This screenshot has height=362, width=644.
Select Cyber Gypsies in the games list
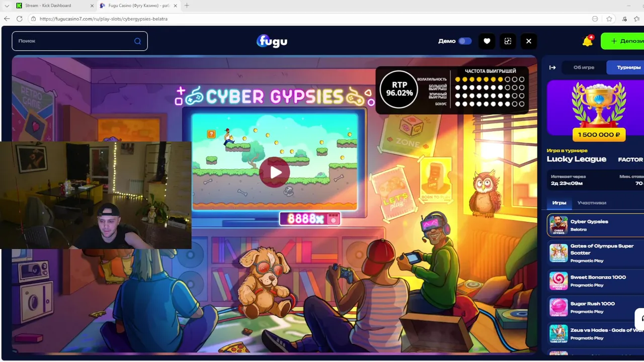[x=595, y=225]
